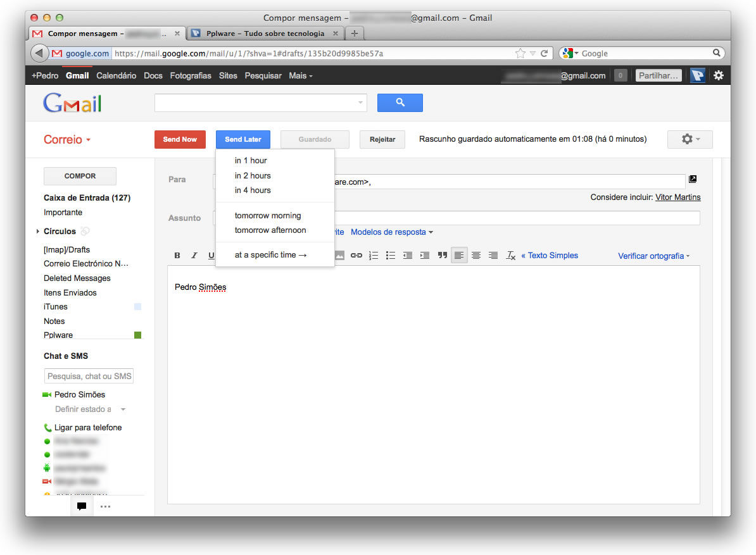Expand the Modelos de resposta dropdown
The image size is (756, 555).
coord(392,232)
